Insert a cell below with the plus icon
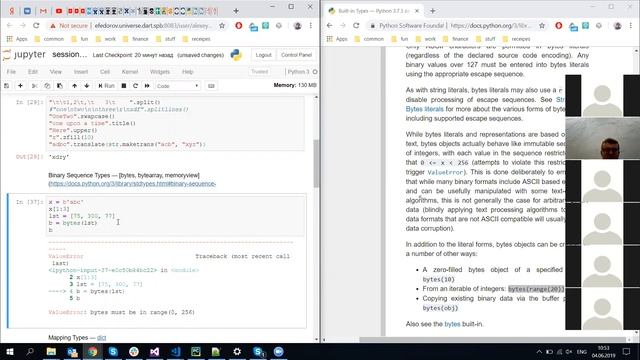 click(20, 86)
